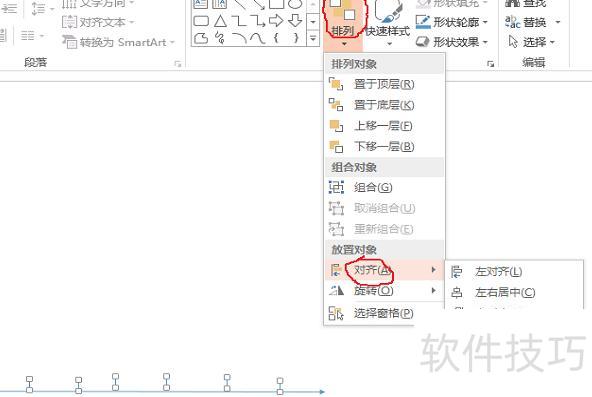Click the group icon beside 组合(G)
The image size is (592, 397).
(336, 188)
